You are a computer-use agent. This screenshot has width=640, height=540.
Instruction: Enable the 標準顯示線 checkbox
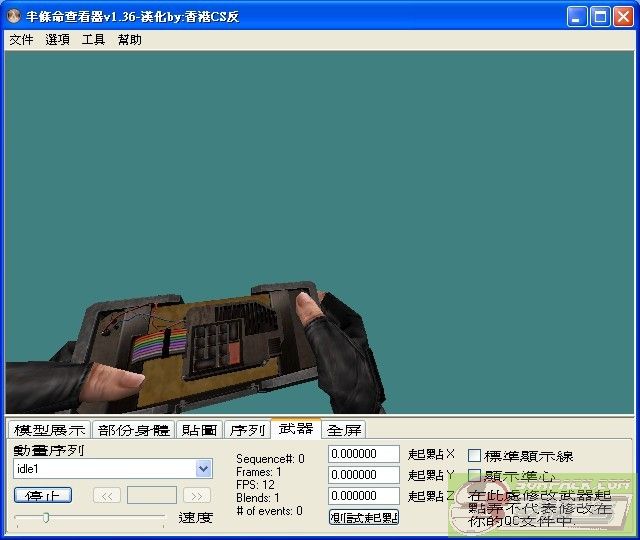[474, 456]
